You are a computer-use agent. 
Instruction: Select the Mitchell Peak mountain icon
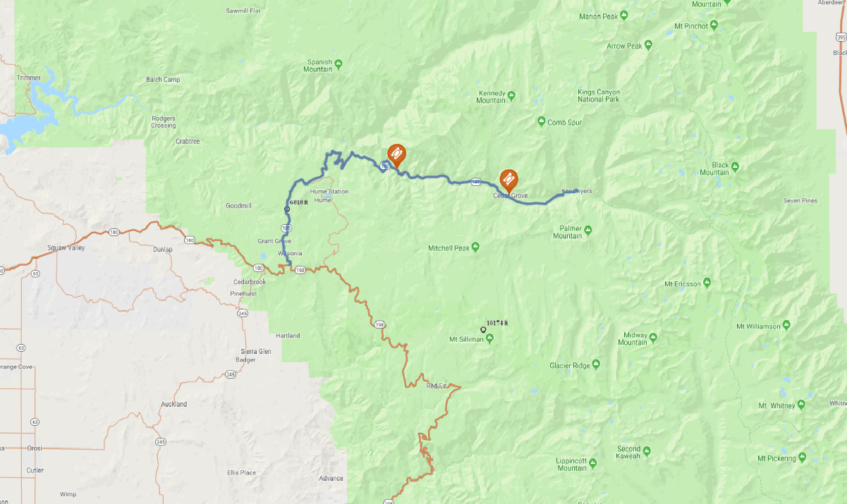(475, 247)
